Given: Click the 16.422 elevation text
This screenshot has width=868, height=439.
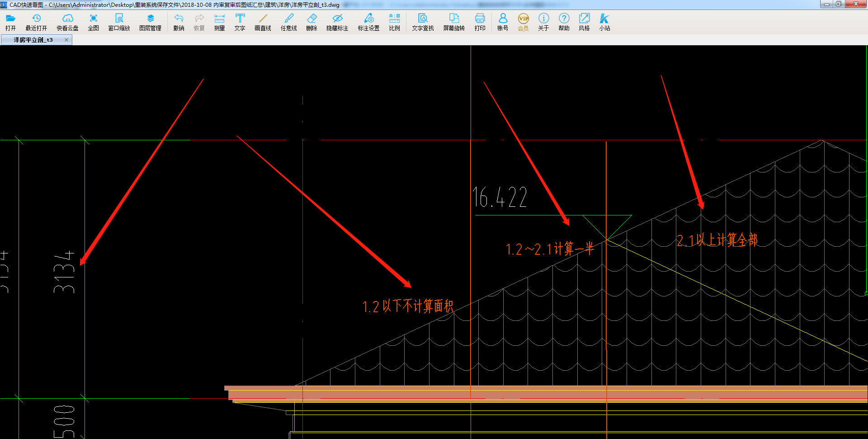Looking at the screenshot, I should coord(500,197).
